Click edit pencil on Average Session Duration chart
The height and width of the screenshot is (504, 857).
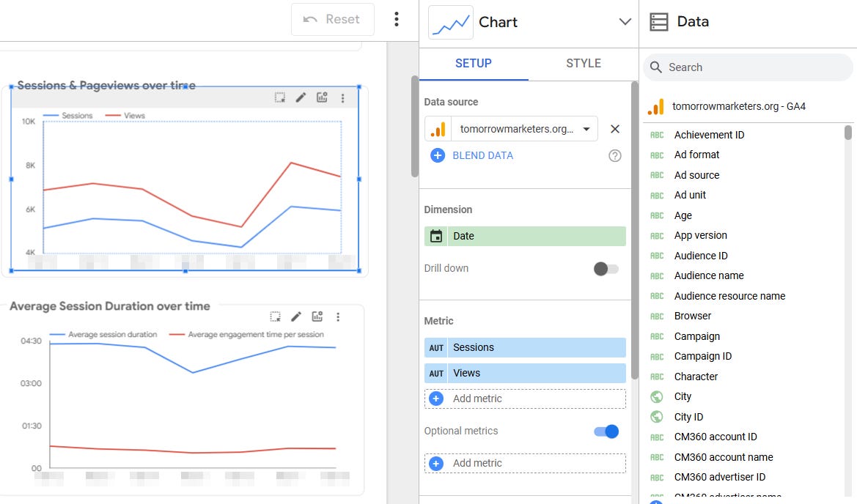(x=295, y=316)
